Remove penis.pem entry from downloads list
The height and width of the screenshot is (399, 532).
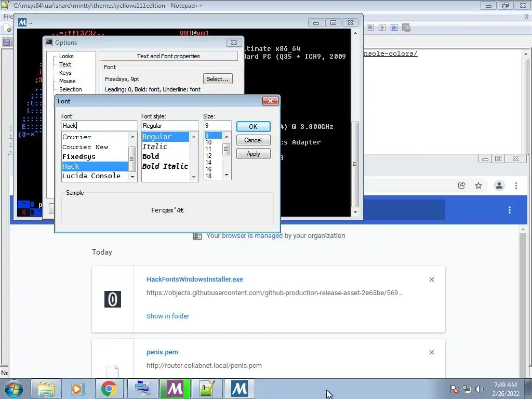coord(432,352)
